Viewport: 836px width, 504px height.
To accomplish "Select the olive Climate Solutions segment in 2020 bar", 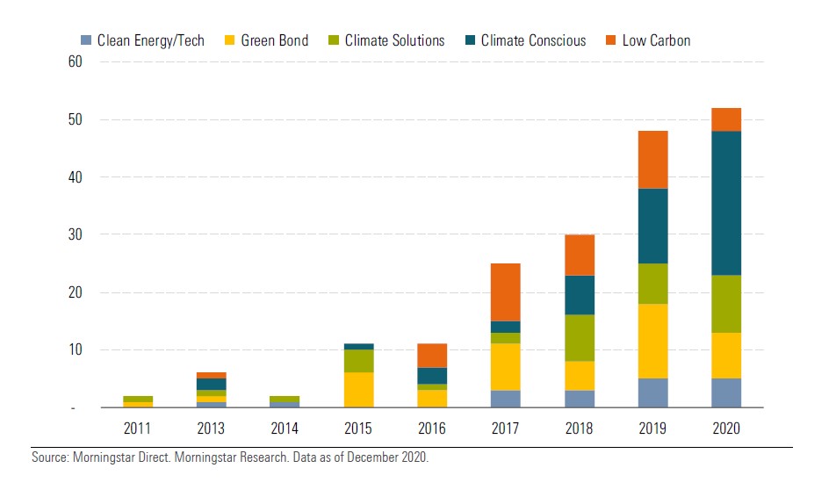I will pos(726,304).
